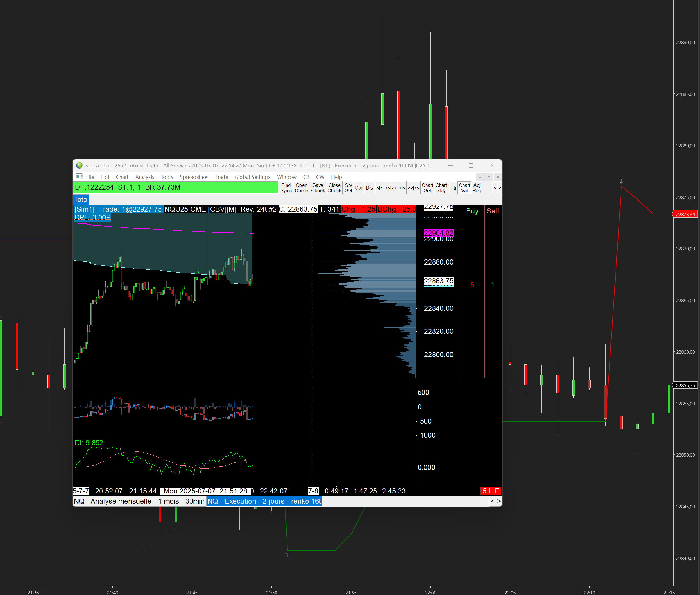
Task: Open Chart Stdy studies button
Action: tap(441, 188)
